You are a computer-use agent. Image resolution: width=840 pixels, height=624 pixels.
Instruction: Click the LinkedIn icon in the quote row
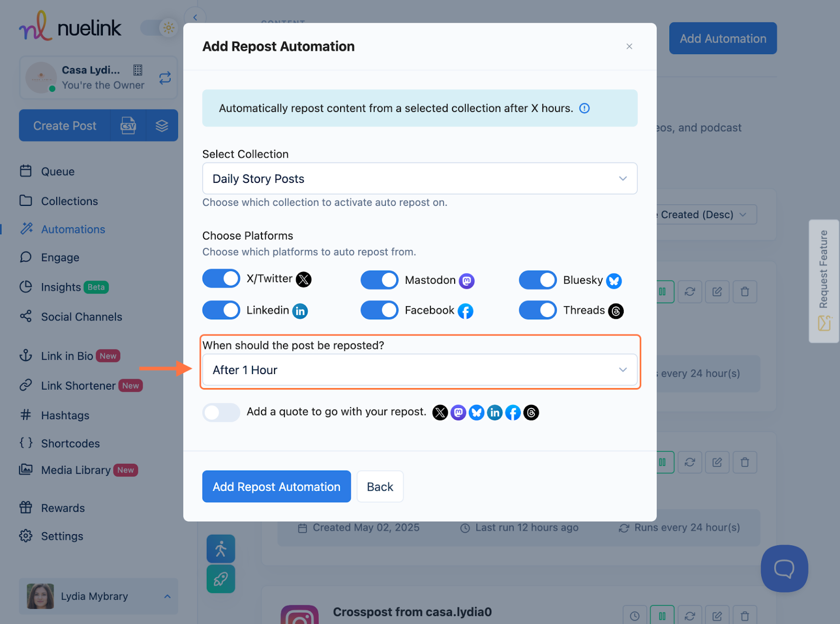495,413
